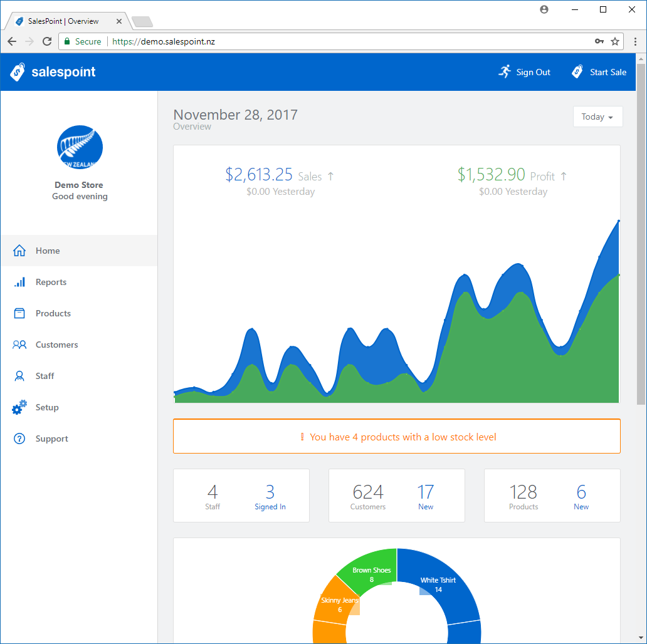The width and height of the screenshot is (647, 644).
Task: Click the sales chart's final blue peak point
Action: point(619,221)
